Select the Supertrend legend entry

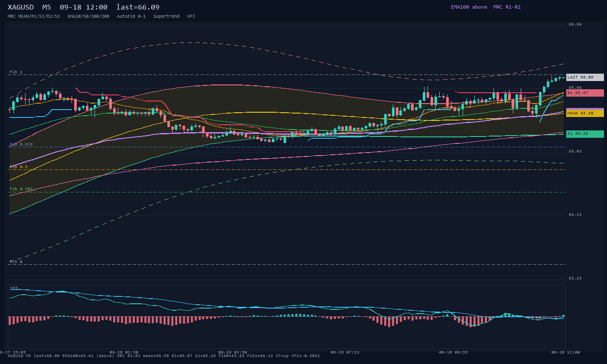[166, 16]
